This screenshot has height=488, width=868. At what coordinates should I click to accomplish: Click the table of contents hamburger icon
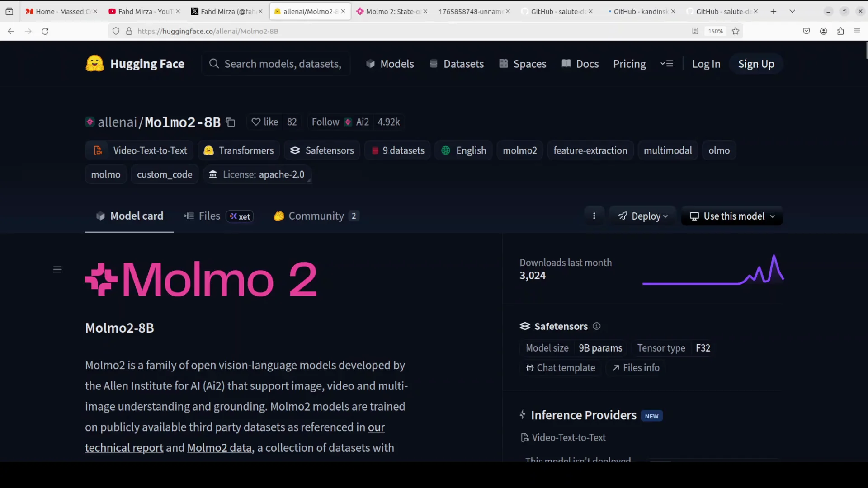(x=57, y=270)
